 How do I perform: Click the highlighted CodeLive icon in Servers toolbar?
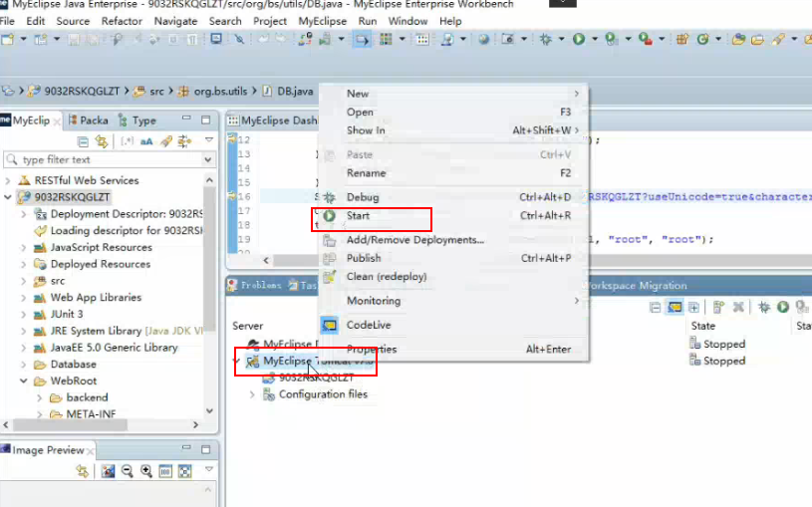pyautogui.click(x=675, y=307)
